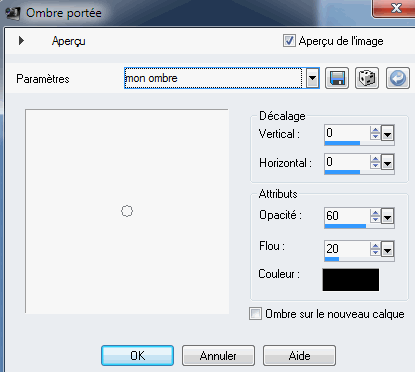Click the 'mon ombre' preset name field
The image size is (415, 372).
tap(213, 78)
